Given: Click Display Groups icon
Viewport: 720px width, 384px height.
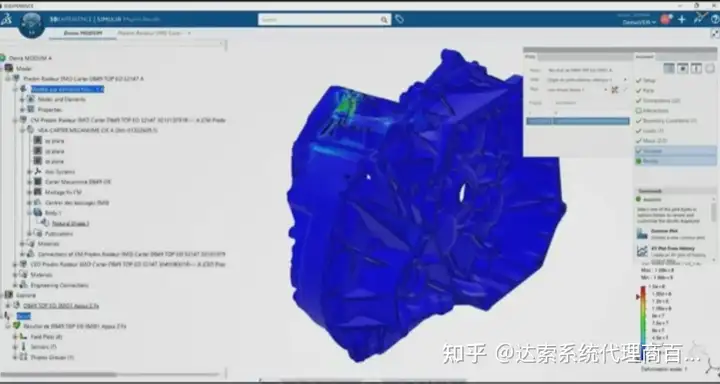Looking at the screenshot, I should (23, 357).
